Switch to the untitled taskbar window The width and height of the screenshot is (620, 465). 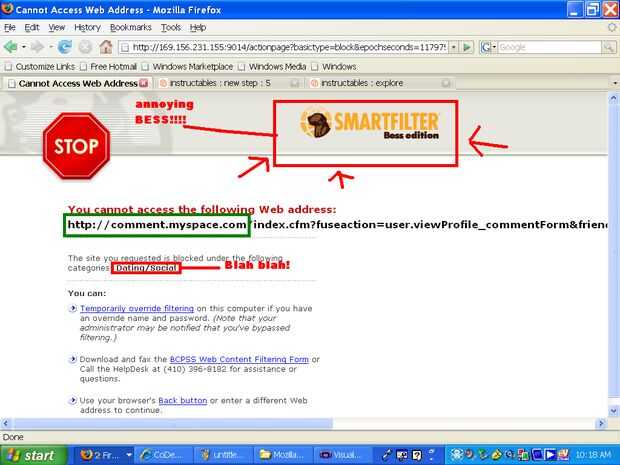[223, 455]
